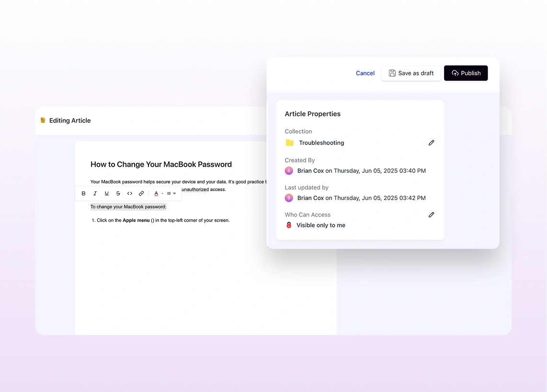Click Brian Cox avatar under Created By
Image resolution: width=547 pixels, height=392 pixels.
coord(289,170)
